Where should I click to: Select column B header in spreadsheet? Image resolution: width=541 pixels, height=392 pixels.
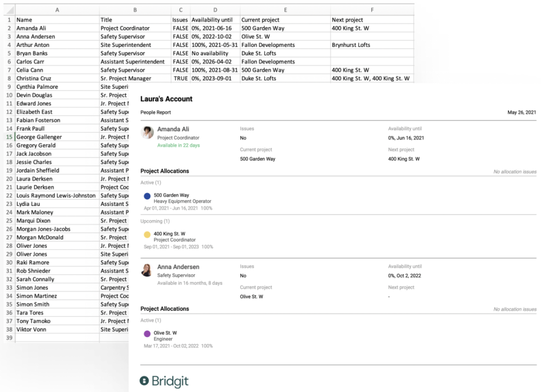pyautogui.click(x=135, y=10)
